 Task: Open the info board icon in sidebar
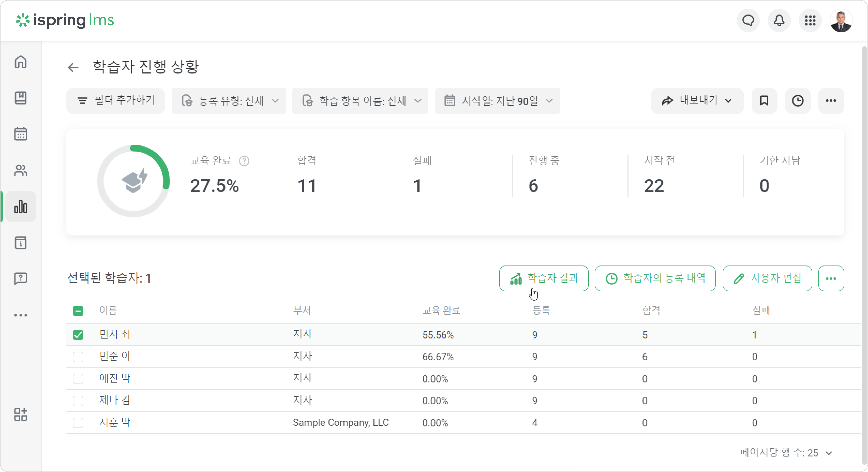[x=21, y=243]
